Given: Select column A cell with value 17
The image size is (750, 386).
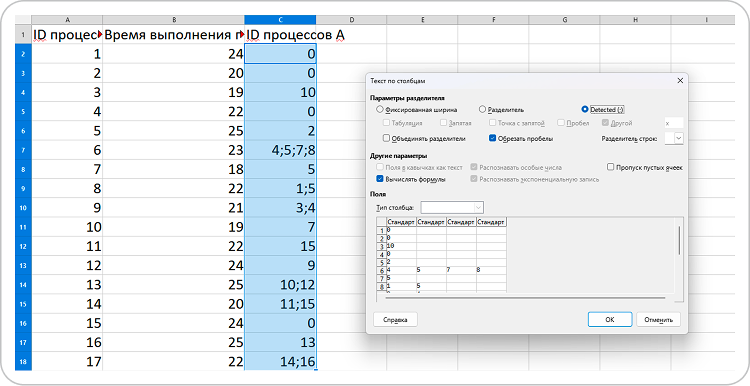Looking at the screenshot, I should (67, 362).
